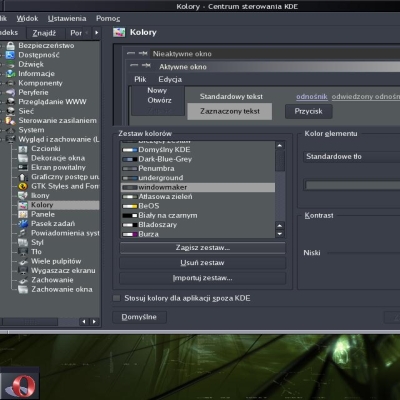Select the Penumbra color scheme
The image size is (400, 400).
click(x=198, y=168)
